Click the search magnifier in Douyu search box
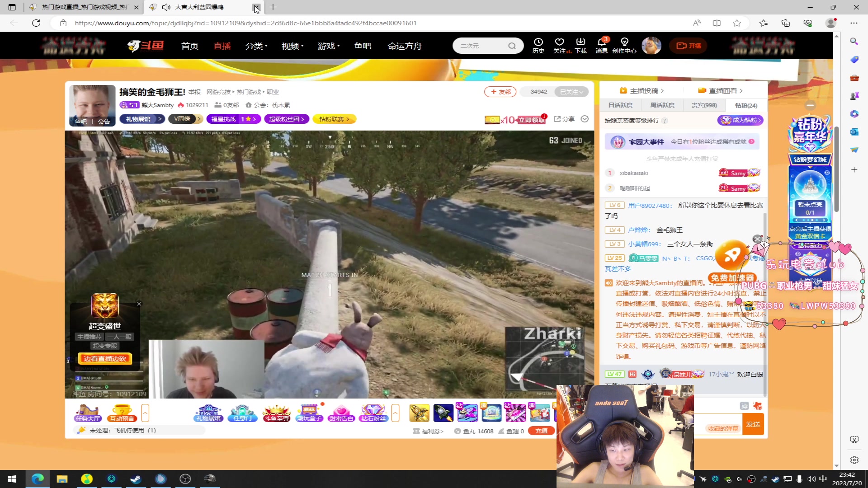The width and height of the screenshot is (868, 488). click(512, 46)
